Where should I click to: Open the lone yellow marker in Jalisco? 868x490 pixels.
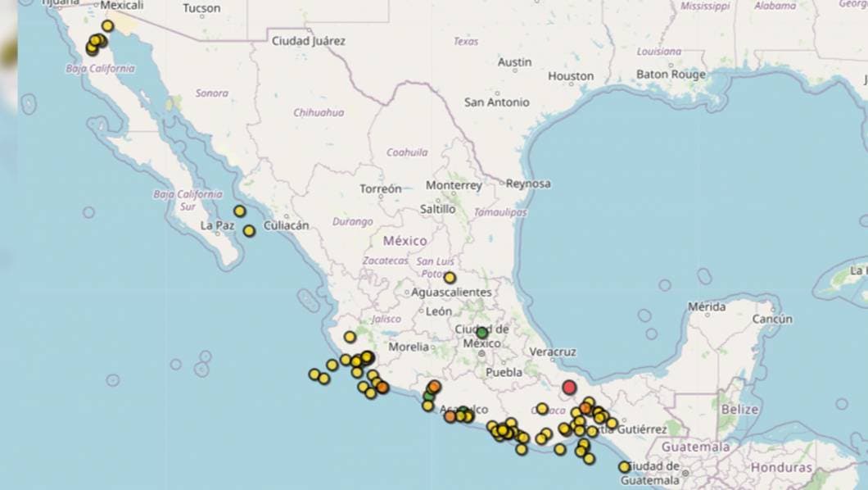(350, 337)
